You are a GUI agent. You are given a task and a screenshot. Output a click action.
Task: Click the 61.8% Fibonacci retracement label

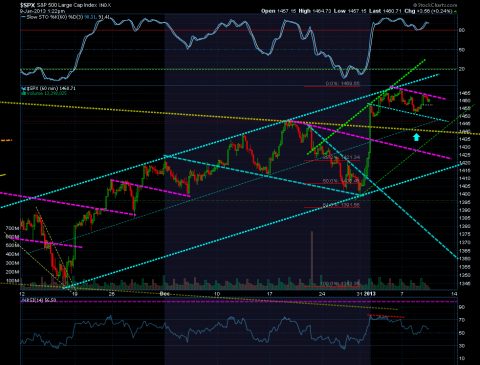pos(341,205)
